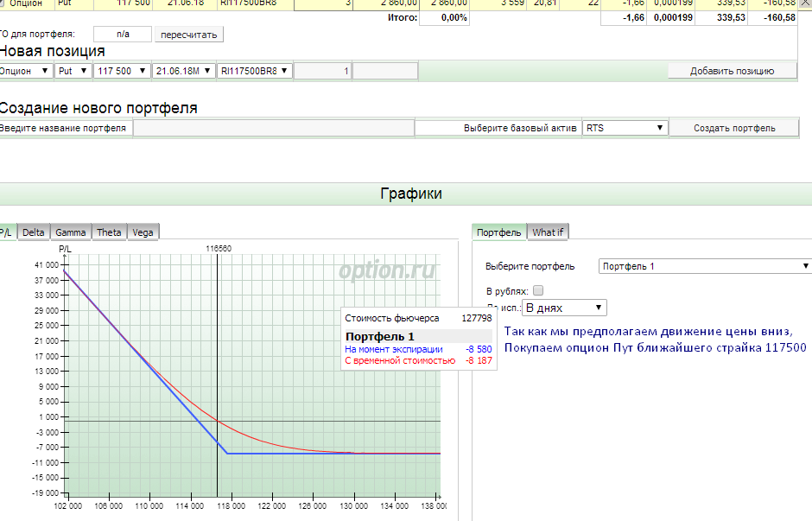Click the Покупаем опцион Пут note text
The width and height of the screenshot is (812, 521).
click(x=655, y=347)
